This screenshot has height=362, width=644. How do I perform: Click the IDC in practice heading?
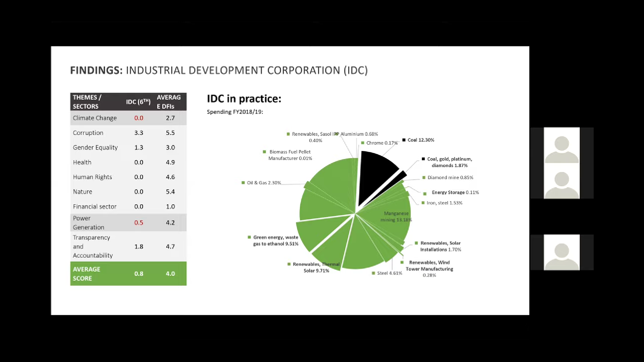(244, 99)
